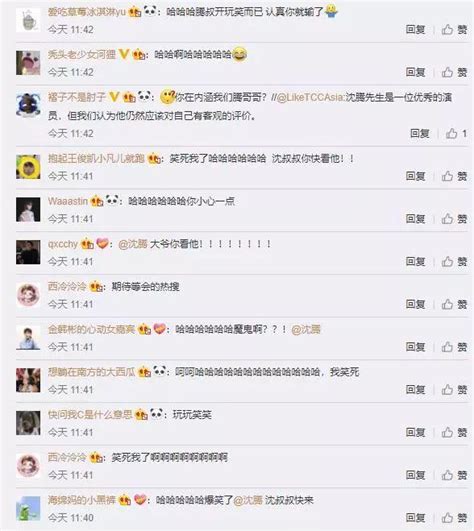This screenshot has height=531, width=474.
Task: Like qxcchy's comment mentioning @沈腾
Action: pos(454,261)
